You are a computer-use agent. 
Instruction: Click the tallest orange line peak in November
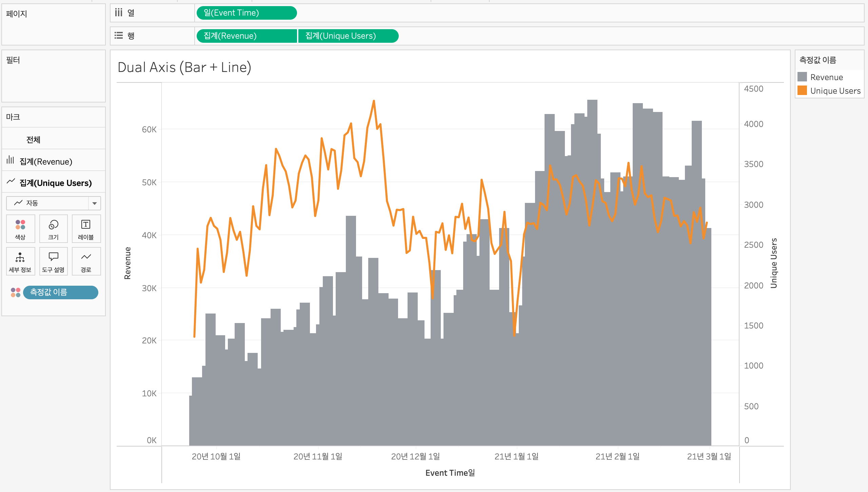click(x=374, y=101)
